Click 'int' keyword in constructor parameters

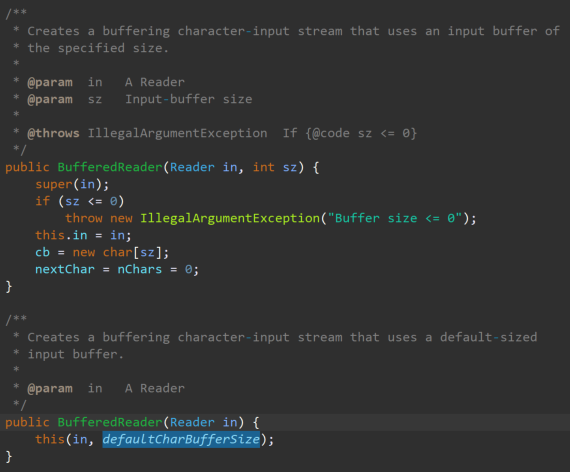[x=264, y=167]
